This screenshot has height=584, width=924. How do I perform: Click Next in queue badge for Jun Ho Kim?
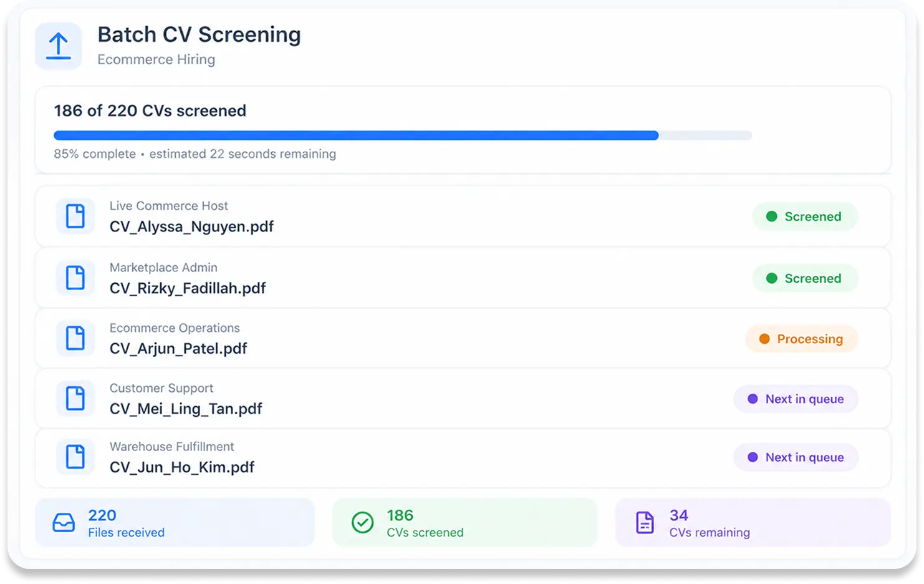[x=796, y=457]
